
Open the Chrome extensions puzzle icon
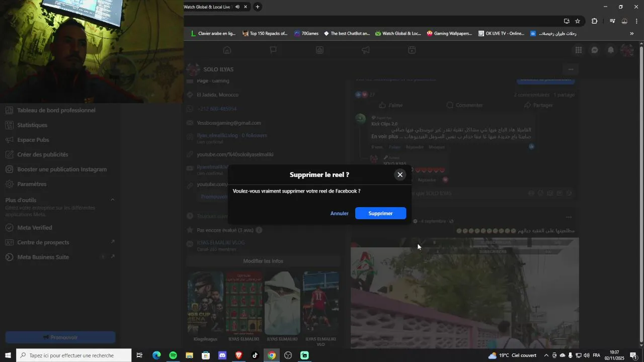pyautogui.click(x=595, y=21)
